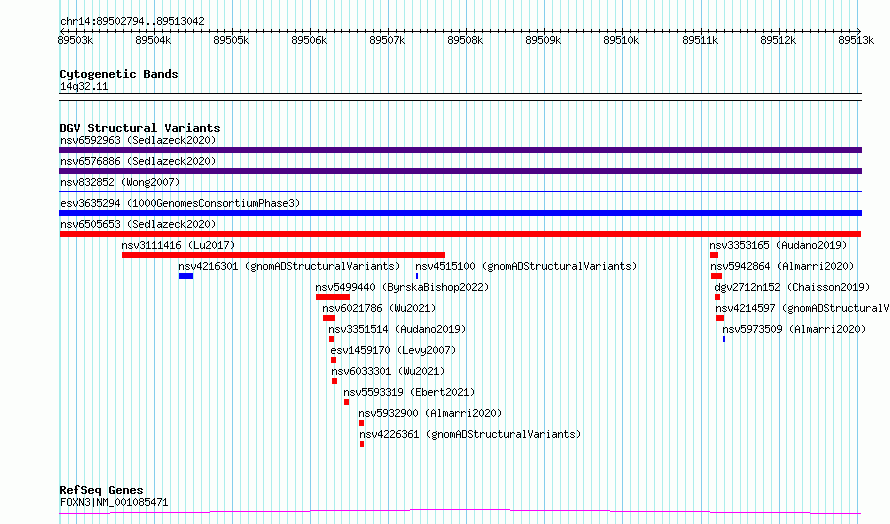Click the 89512k ruler position
The width and height of the screenshot is (890, 524).
[x=778, y=40]
